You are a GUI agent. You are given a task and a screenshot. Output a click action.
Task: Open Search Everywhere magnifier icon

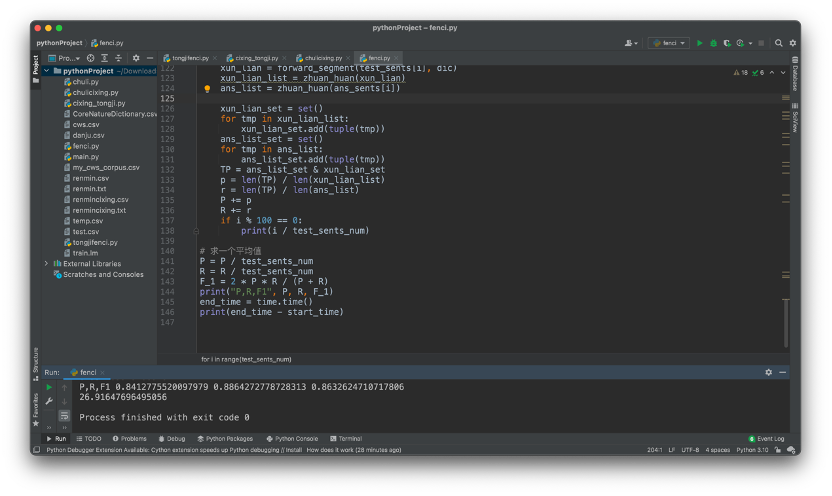[x=778, y=43]
